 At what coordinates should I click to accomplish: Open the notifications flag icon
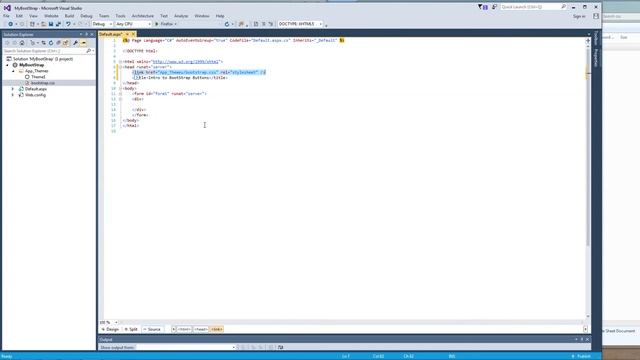482,7
